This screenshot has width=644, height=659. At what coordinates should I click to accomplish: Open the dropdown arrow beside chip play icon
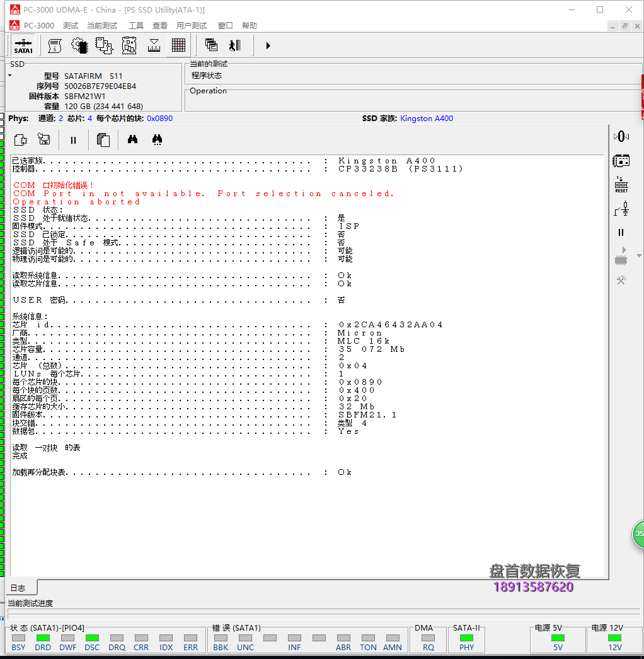coord(639,255)
